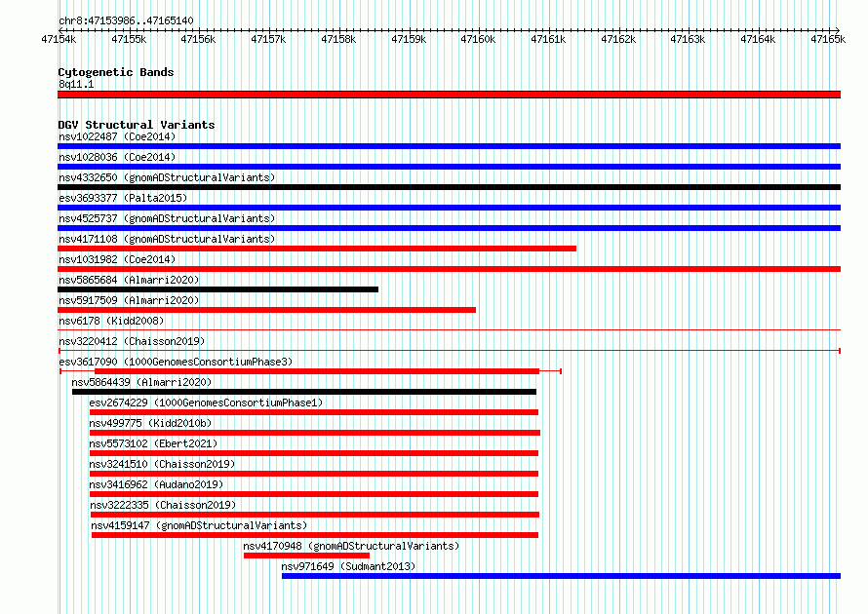Select the nsv5573102 red variant bar
868x614 pixels.
tap(314, 453)
